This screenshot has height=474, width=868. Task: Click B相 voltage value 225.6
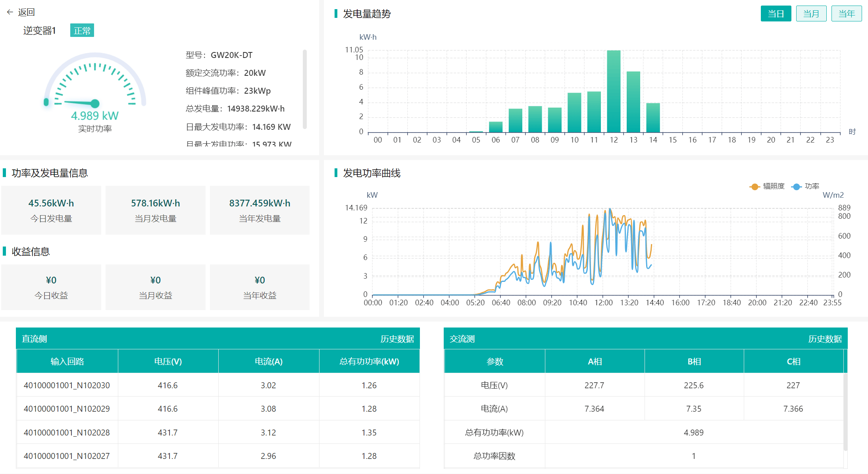[x=694, y=385]
